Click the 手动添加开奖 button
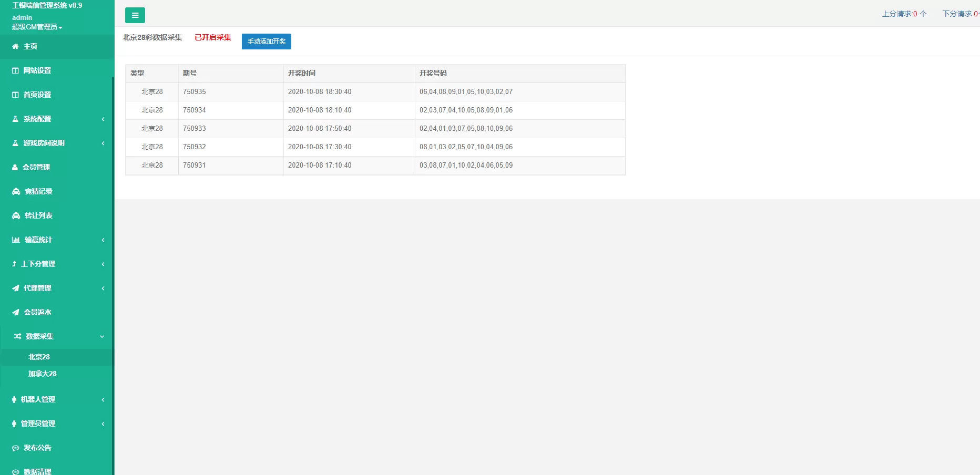Image resolution: width=980 pixels, height=475 pixels. point(266,42)
